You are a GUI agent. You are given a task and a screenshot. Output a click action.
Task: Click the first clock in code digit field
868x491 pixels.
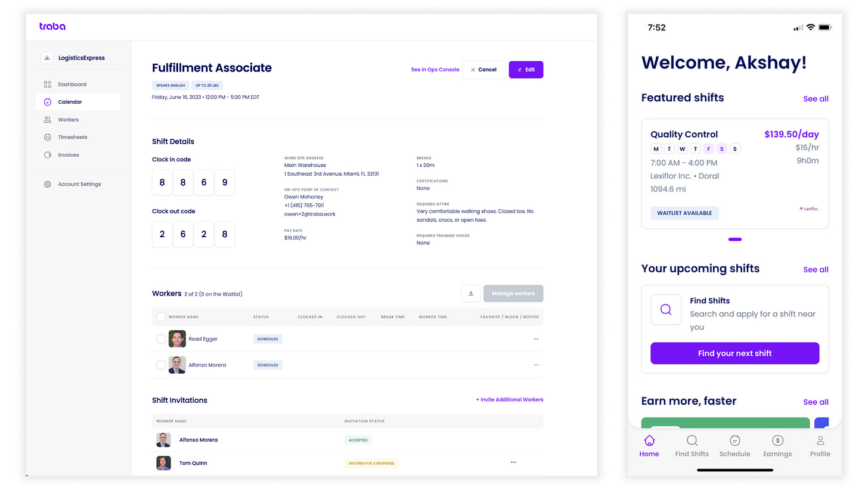pyautogui.click(x=162, y=182)
